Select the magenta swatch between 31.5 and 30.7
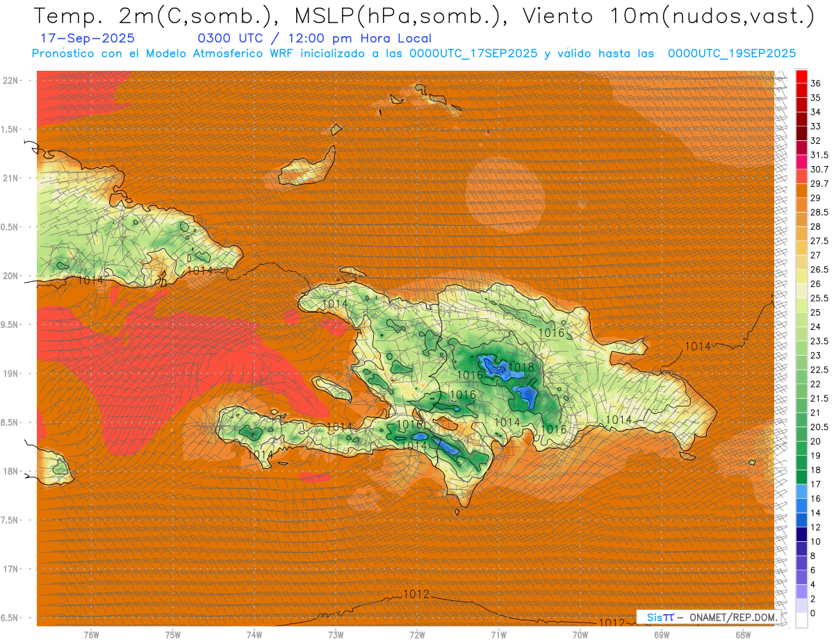Image resolution: width=834 pixels, height=644 pixels. tap(801, 162)
